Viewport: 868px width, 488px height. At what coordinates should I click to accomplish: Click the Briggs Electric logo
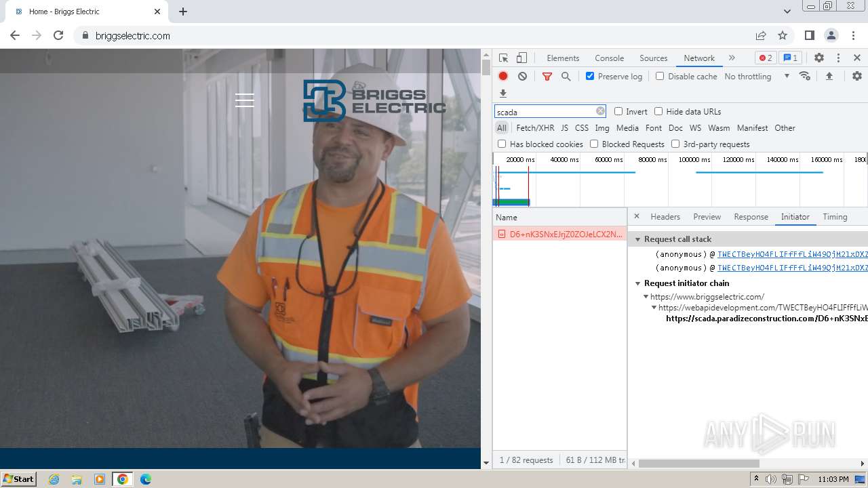pos(374,100)
